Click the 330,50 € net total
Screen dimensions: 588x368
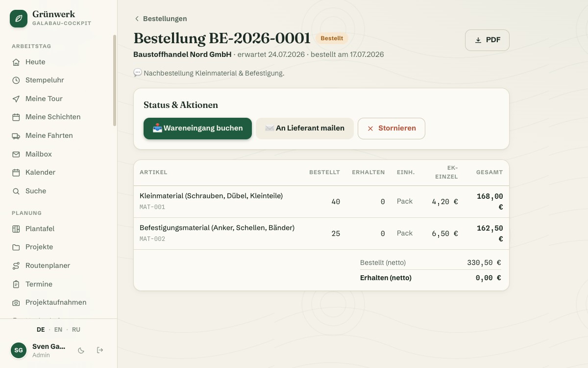484,263
